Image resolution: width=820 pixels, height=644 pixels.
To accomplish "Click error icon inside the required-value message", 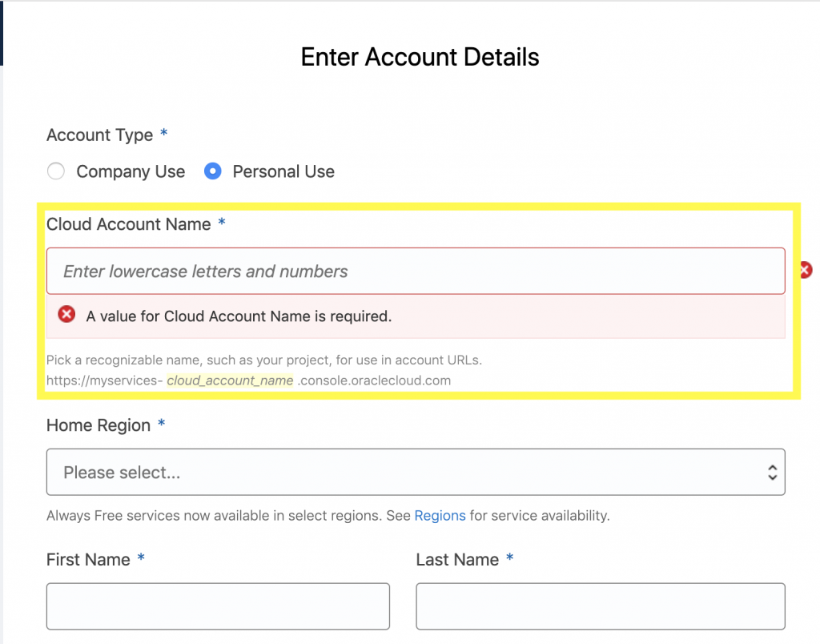I will coord(67,315).
